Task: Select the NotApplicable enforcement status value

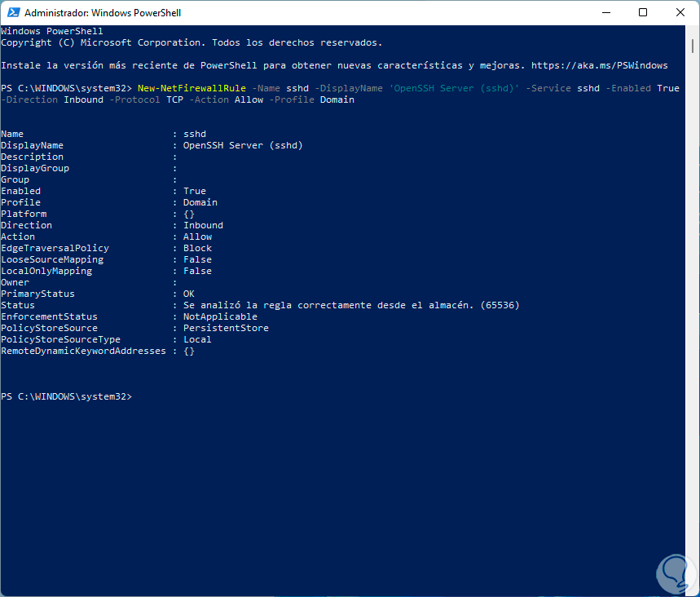Action: pos(220,316)
